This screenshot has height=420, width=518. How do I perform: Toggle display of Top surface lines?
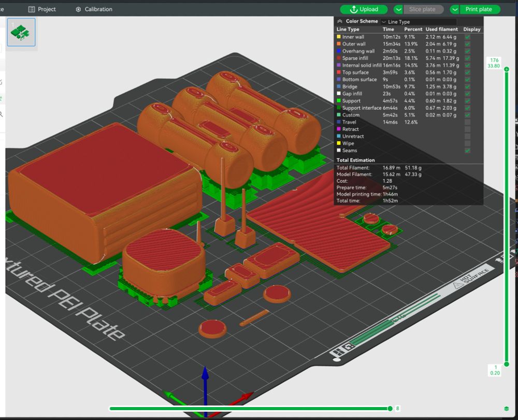coord(467,73)
